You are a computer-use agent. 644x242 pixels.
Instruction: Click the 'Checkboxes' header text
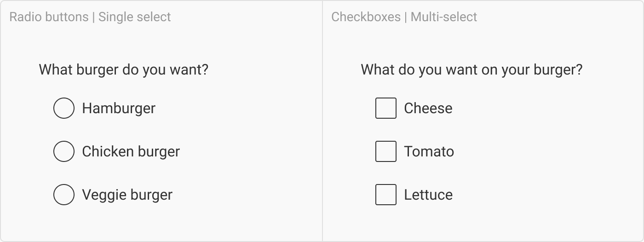point(366,17)
